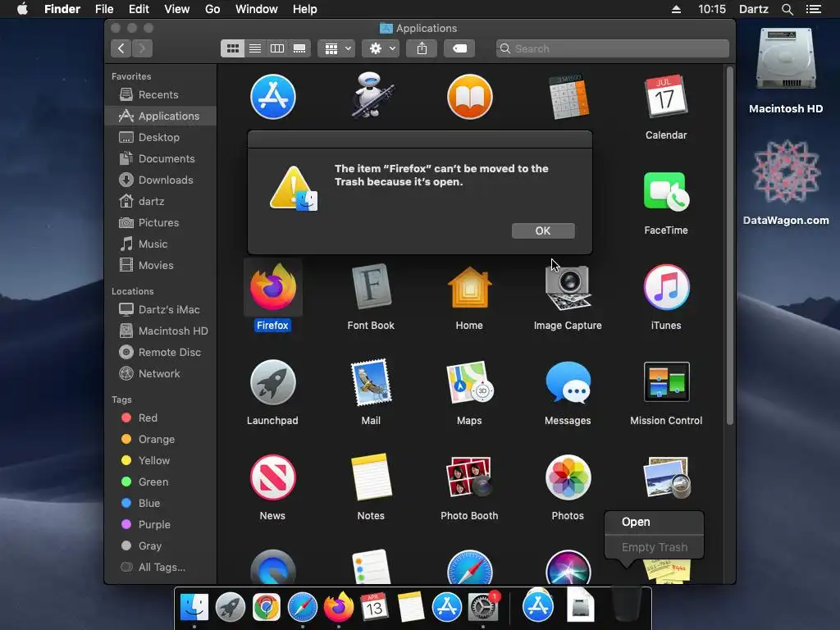Image resolution: width=840 pixels, height=630 pixels.
Task: Select the Firefox app icon in Applications
Action: [x=272, y=287]
